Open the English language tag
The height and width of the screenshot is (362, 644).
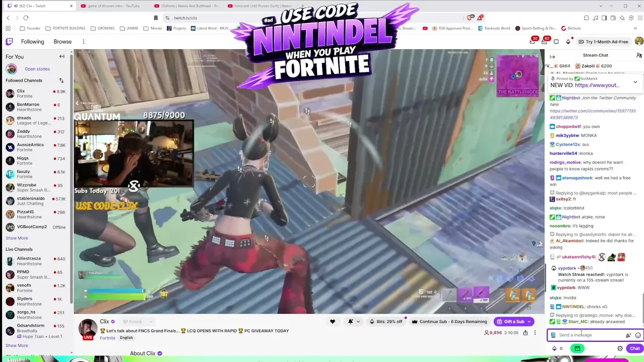tap(126, 338)
